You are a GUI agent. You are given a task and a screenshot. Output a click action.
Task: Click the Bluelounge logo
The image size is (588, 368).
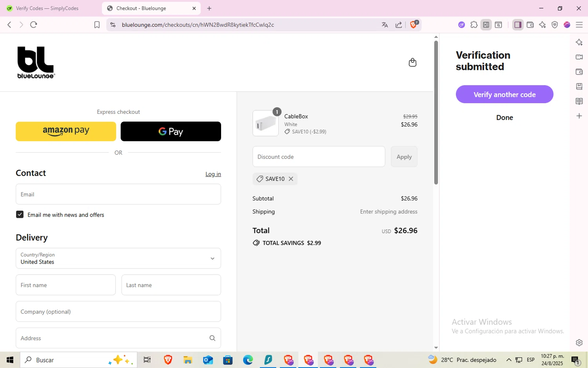36,62
